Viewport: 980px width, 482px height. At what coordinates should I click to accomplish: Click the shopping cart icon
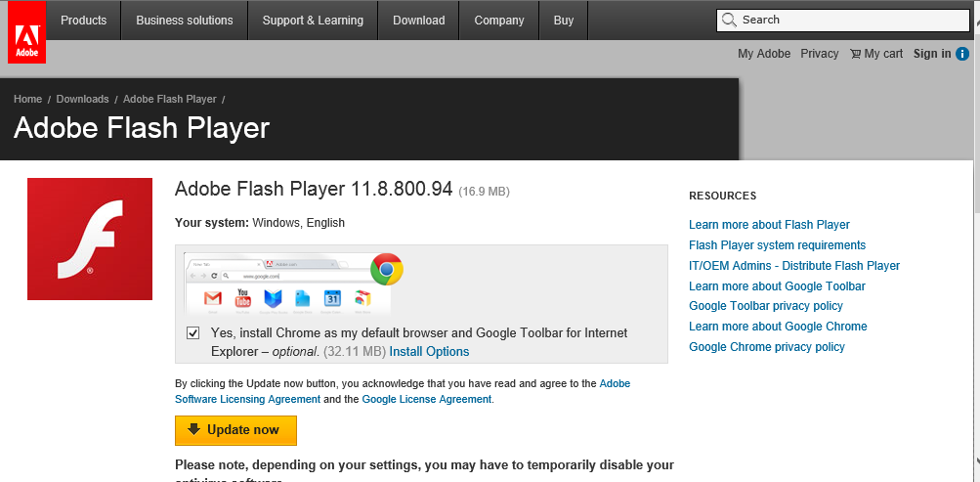click(x=855, y=54)
